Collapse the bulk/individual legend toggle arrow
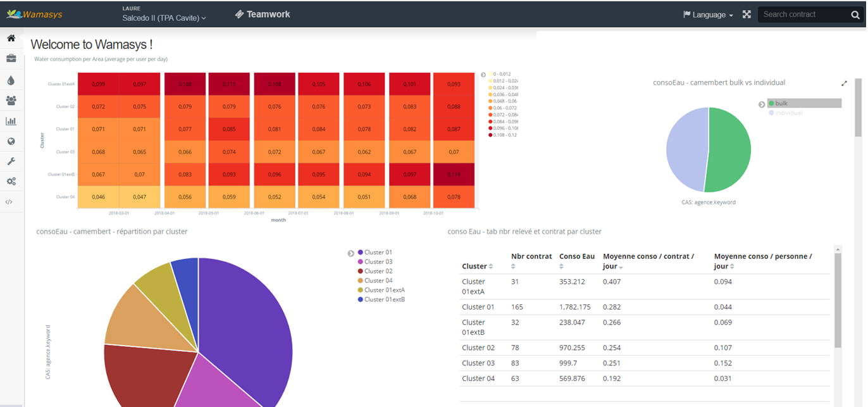The width and height of the screenshot is (868, 407). point(762,104)
